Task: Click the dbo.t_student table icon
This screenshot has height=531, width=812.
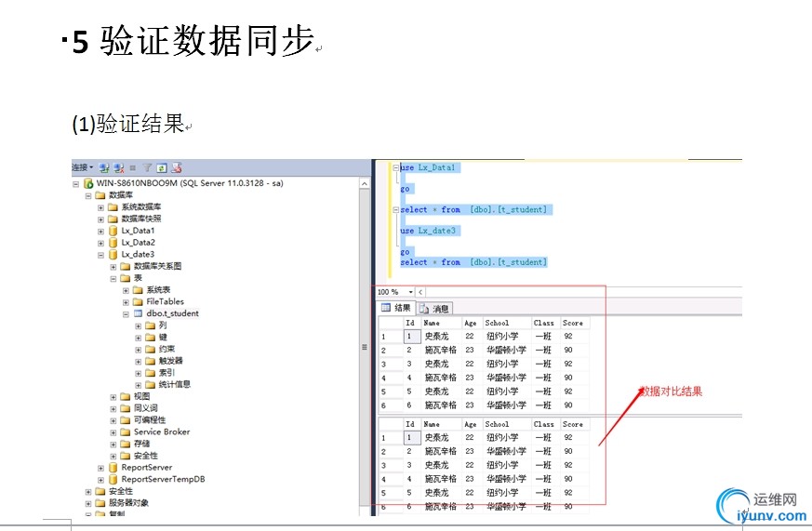Action: pos(138,313)
